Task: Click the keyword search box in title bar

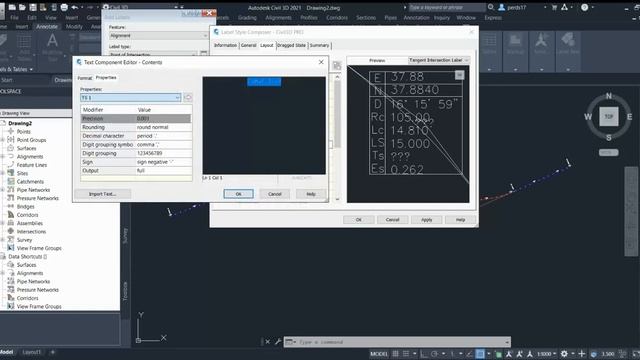Action: (447, 7)
